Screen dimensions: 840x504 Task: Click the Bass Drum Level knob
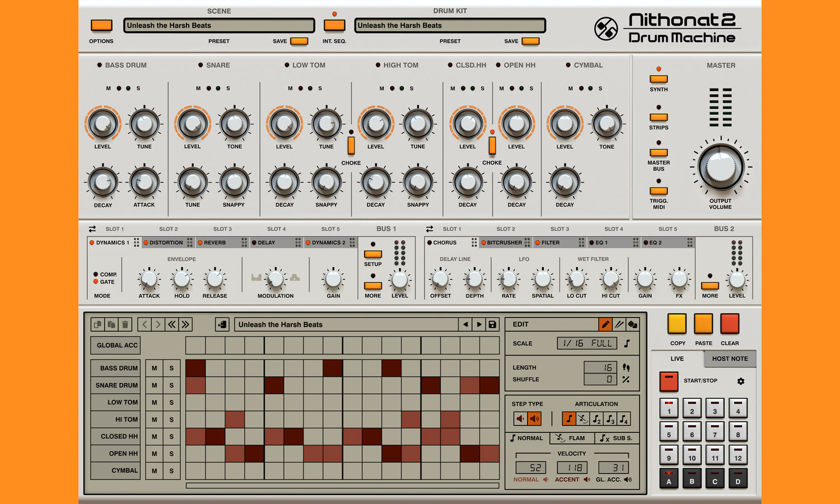tap(102, 124)
